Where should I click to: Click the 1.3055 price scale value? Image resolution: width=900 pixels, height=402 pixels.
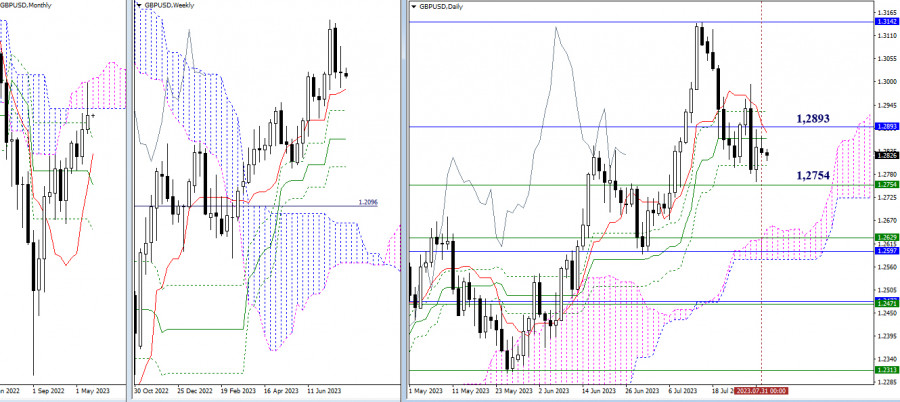coord(886,59)
